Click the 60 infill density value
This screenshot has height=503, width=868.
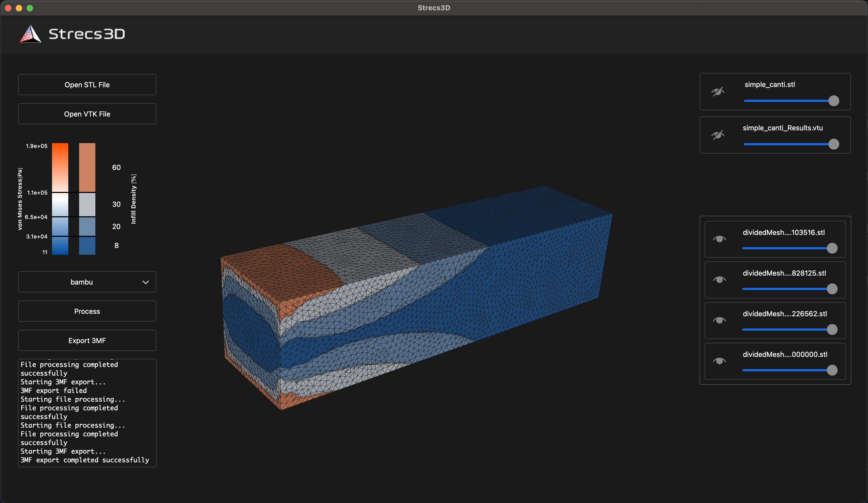coord(116,167)
